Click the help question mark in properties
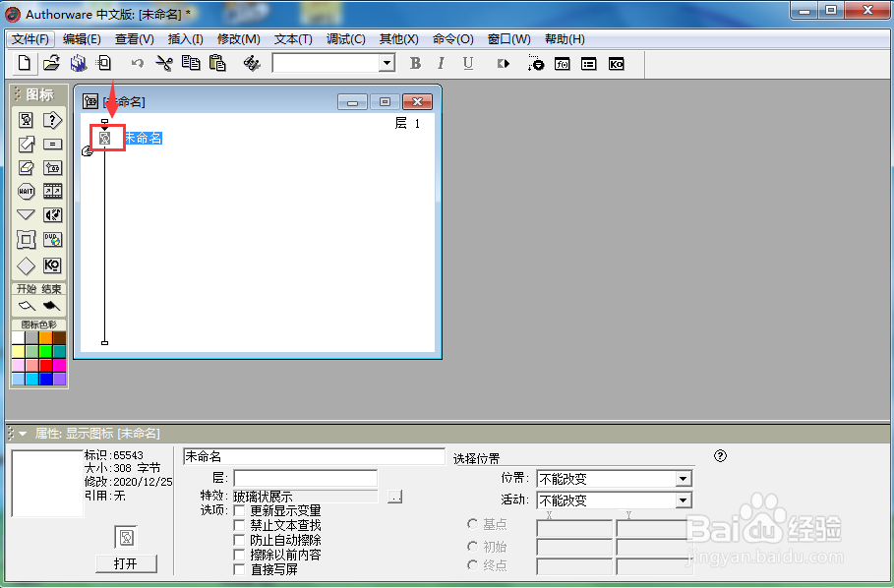 720,456
